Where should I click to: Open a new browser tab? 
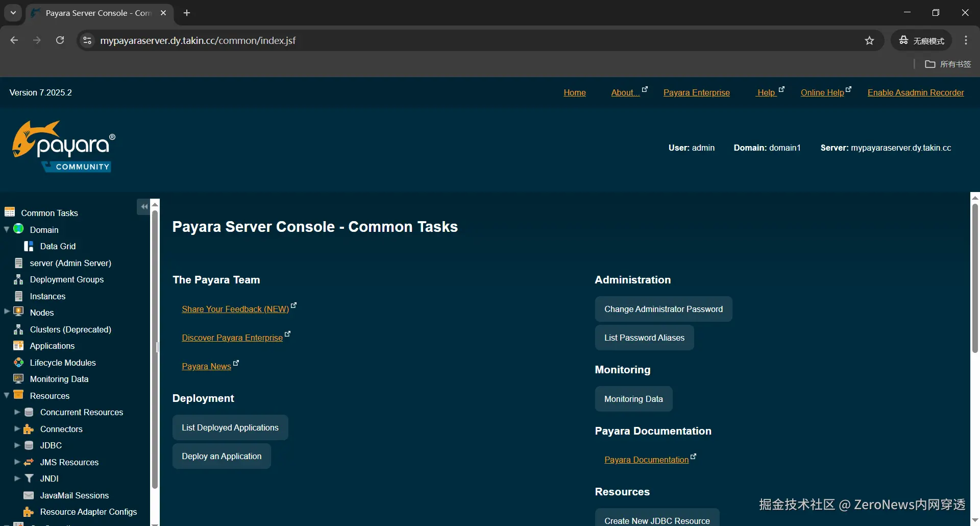point(187,13)
